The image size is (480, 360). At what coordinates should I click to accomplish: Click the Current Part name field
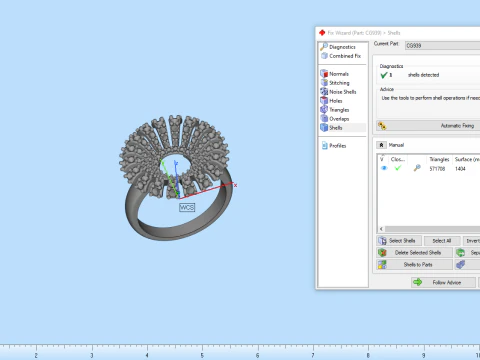coord(442,46)
